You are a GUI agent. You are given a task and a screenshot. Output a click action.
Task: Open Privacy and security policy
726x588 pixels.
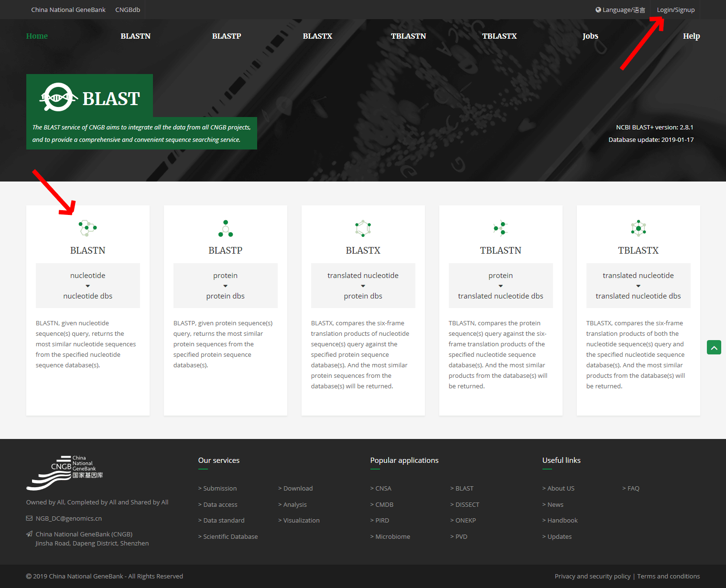593,576
